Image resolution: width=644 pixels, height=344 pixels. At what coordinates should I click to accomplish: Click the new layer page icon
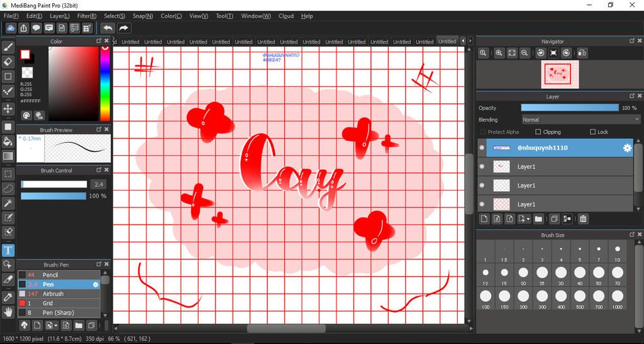point(484,219)
